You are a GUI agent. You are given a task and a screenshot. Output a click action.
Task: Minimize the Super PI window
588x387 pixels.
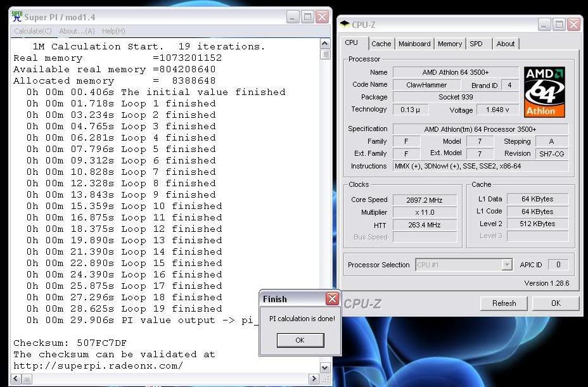pos(293,17)
